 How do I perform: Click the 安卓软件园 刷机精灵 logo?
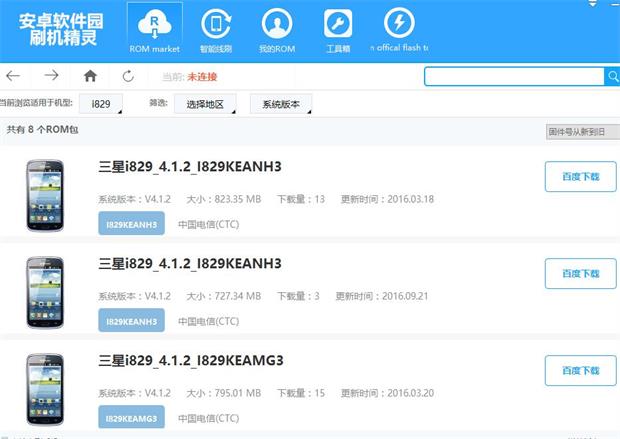pos(61,30)
